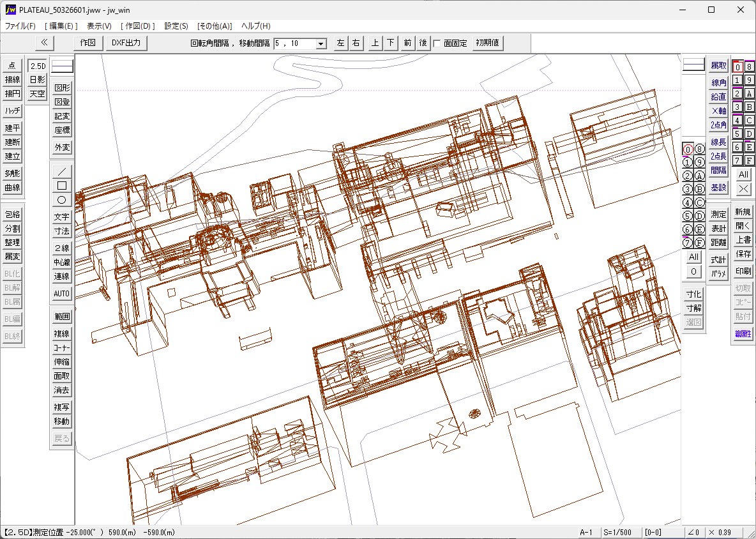
Task: Open the S=1/500 scale selector
Action: pyautogui.click(x=617, y=533)
